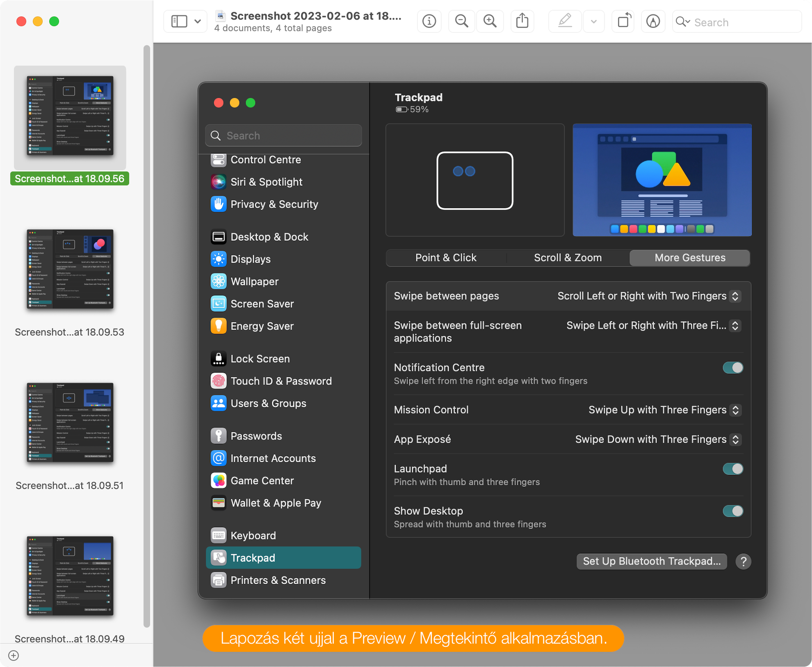The image size is (812, 667).
Task: Click the "4 documents, 4 total pages" subtitle
Action: 273,28
